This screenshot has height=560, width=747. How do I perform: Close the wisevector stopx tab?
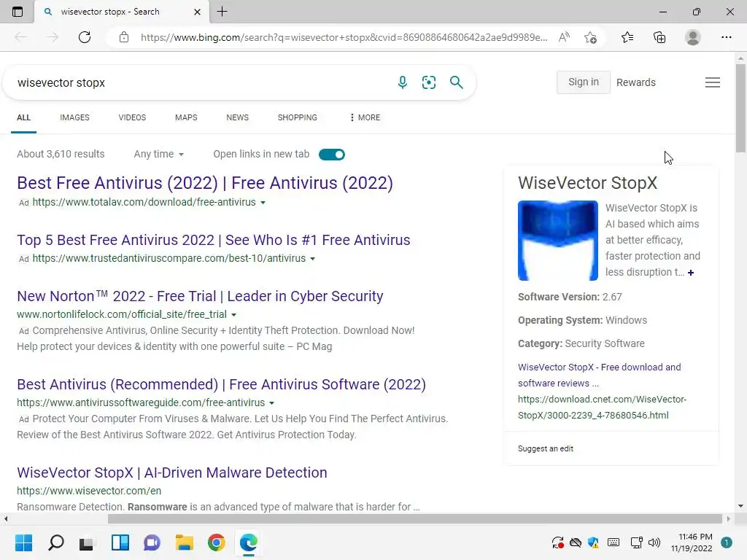197,12
